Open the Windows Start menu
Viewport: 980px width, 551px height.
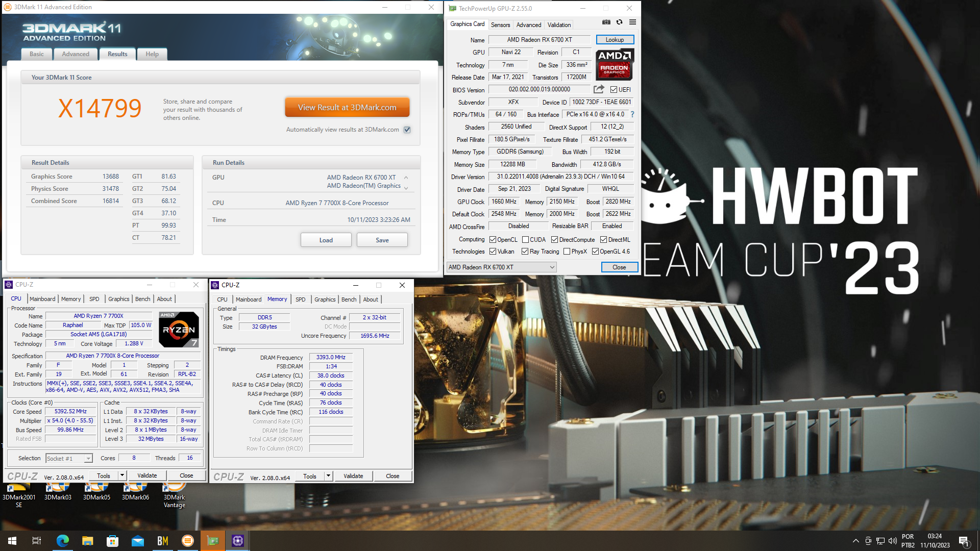pos(12,541)
